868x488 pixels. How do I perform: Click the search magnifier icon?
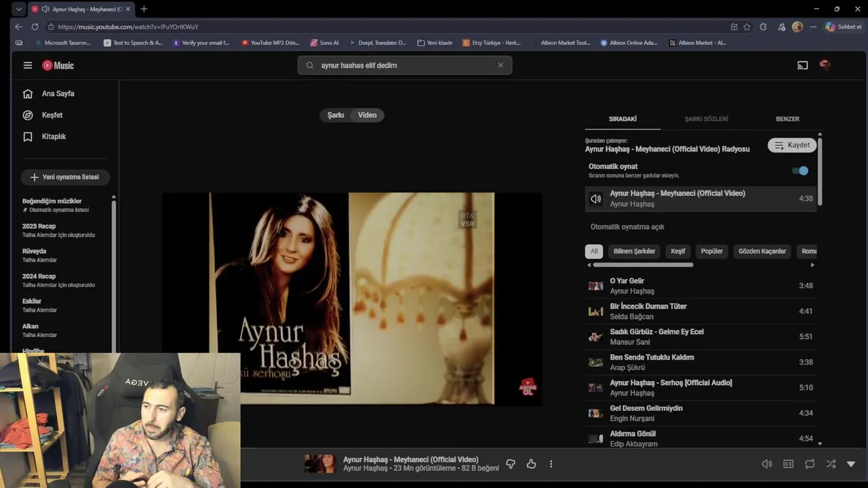[x=310, y=65]
